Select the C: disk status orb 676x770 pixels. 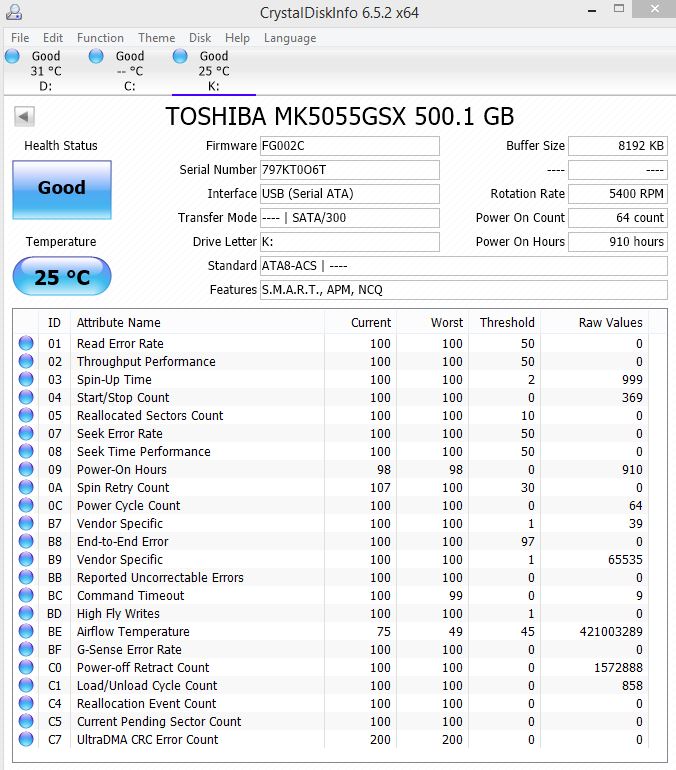coord(96,56)
